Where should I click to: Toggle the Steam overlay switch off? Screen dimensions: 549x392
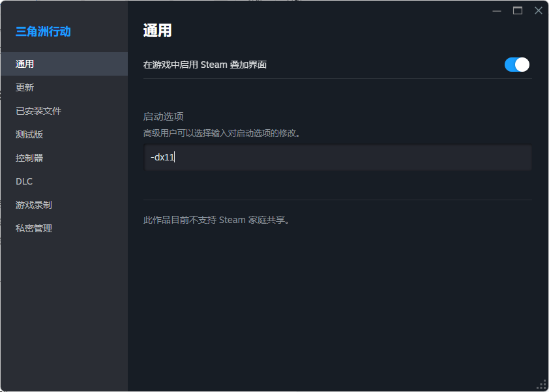point(516,65)
